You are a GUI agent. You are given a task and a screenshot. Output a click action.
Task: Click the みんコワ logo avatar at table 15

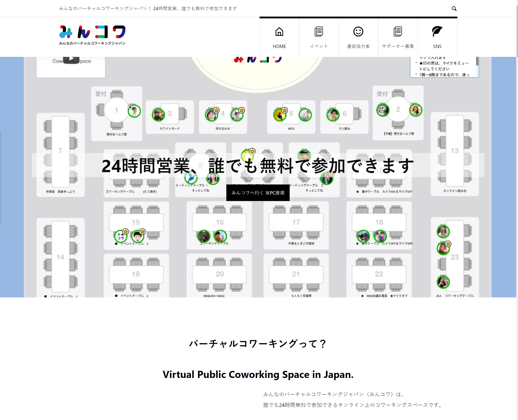coord(121,236)
